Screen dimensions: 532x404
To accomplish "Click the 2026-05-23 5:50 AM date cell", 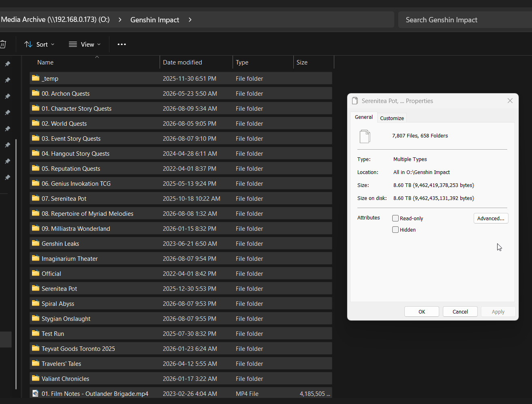I will (190, 93).
